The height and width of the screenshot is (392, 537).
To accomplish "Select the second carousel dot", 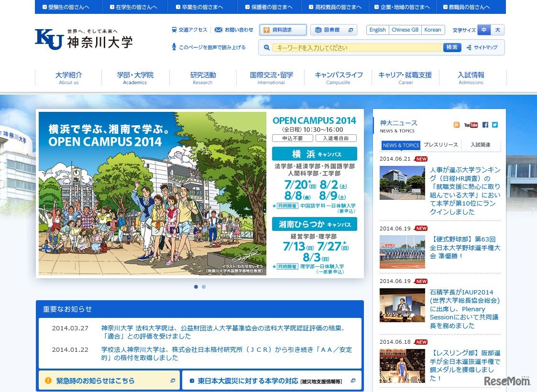I will (203, 287).
